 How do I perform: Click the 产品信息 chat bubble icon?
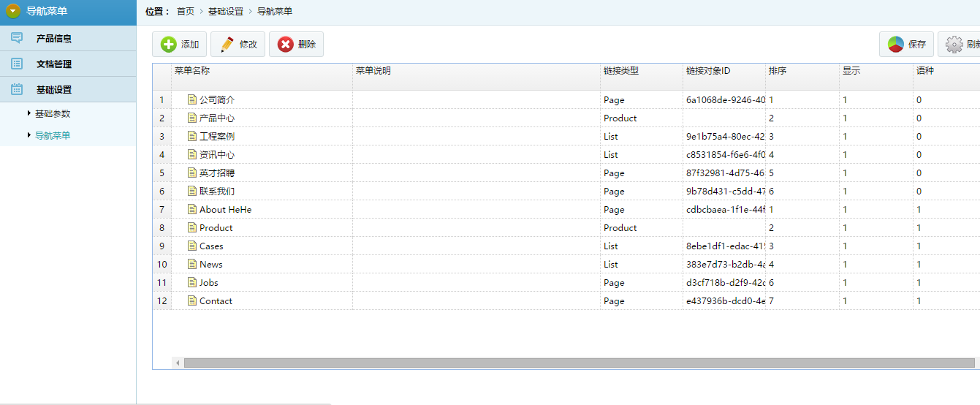[x=17, y=38]
